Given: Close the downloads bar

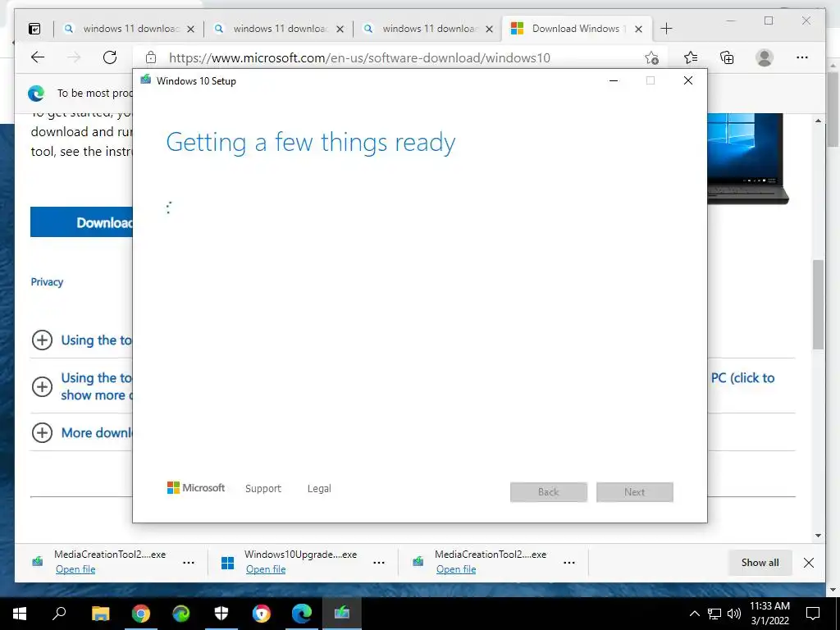Looking at the screenshot, I should [809, 563].
